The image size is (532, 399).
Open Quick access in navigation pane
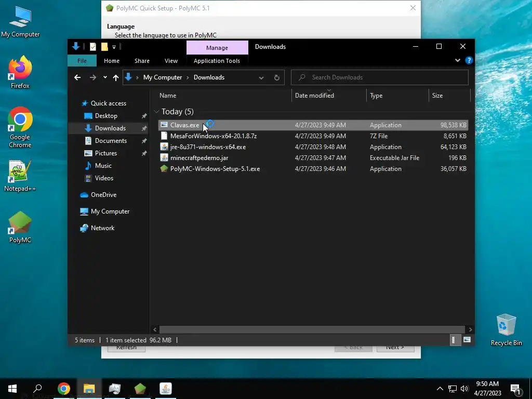[108, 103]
